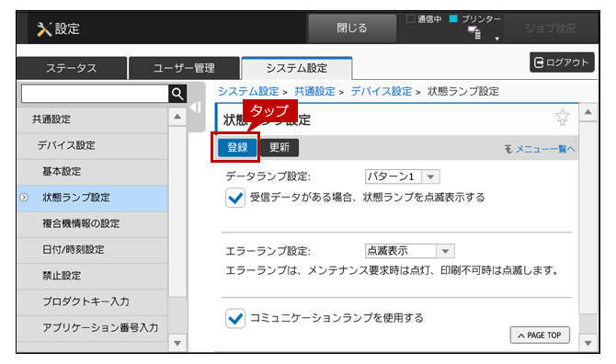This screenshot has height=364, width=616.
Task: Click the main panel scrollbar up arrow
Action: point(588,112)
